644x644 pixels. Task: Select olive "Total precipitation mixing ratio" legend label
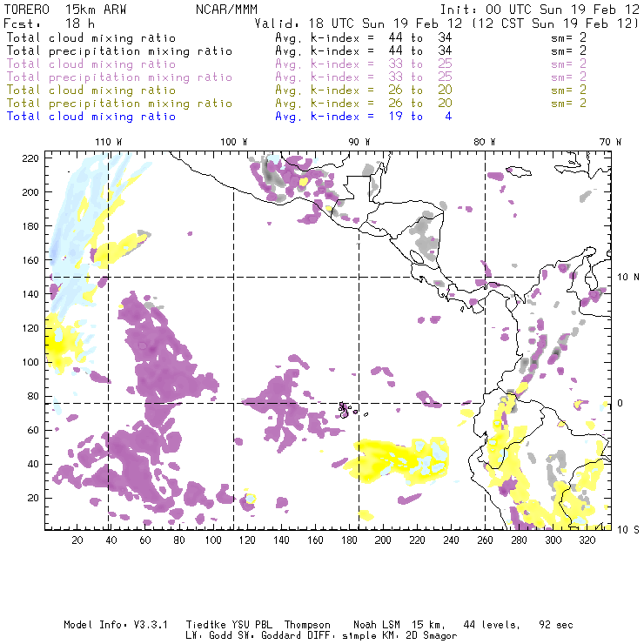coord(119,103)
